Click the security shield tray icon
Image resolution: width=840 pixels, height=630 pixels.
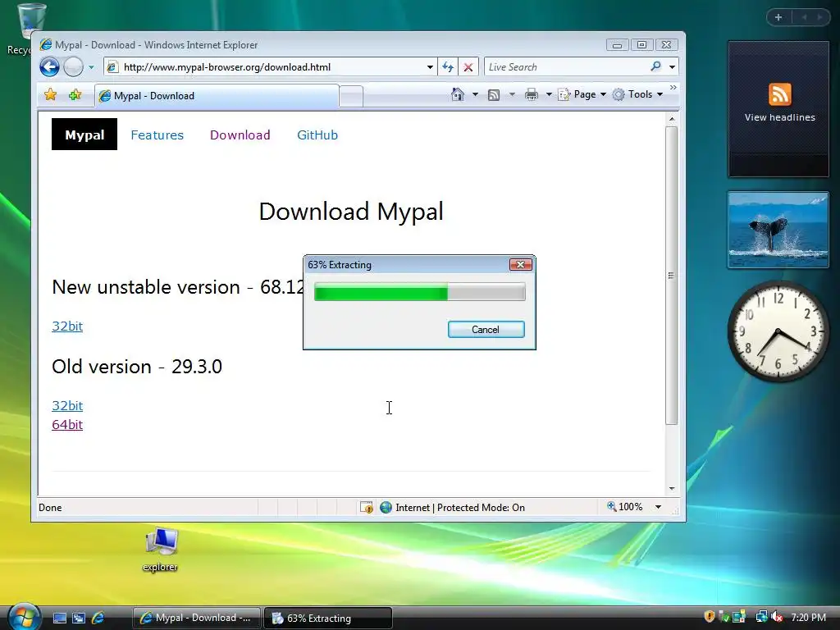[710, 617]
